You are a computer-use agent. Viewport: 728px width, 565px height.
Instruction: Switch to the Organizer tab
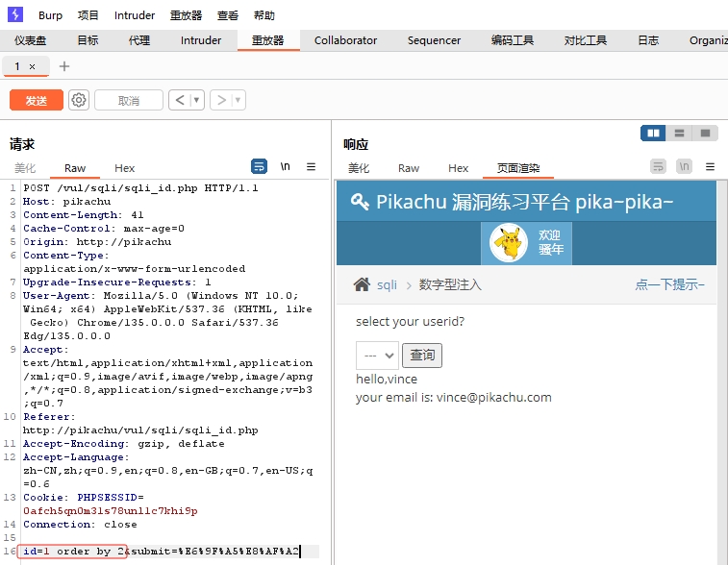point(708,40)
